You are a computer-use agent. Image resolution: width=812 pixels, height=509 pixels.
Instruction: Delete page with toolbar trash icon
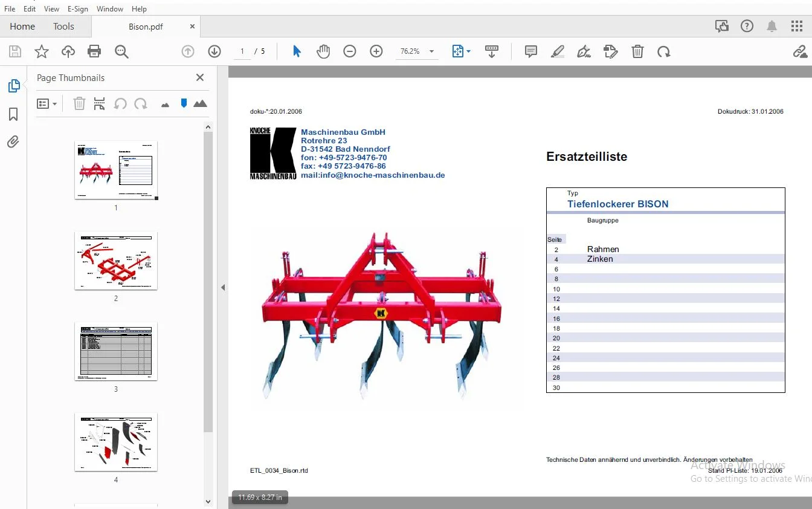[637, 52]
